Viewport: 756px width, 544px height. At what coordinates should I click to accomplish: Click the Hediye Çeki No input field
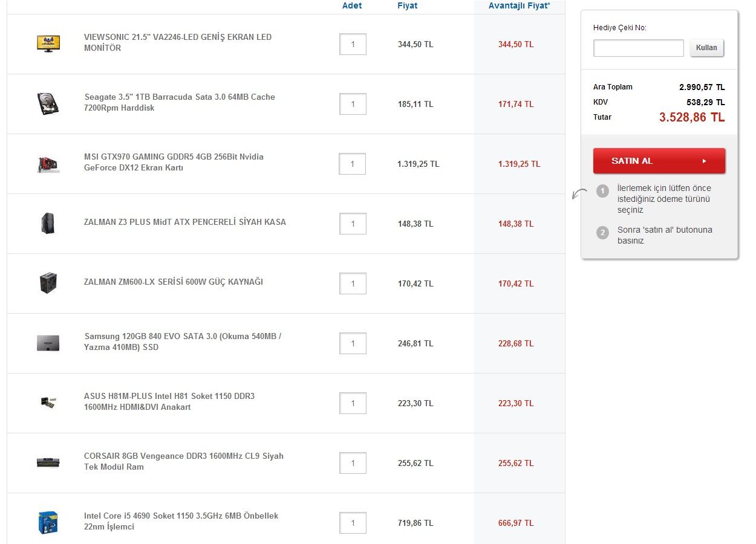pyautogui.click(x=639, y=48)
